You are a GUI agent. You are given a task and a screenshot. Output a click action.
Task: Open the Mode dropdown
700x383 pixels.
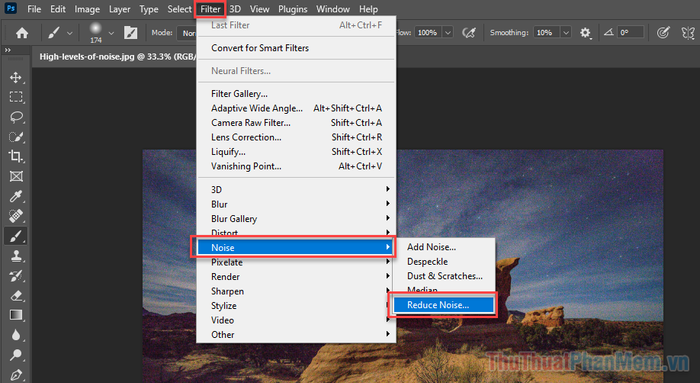[x=188, y=33]
